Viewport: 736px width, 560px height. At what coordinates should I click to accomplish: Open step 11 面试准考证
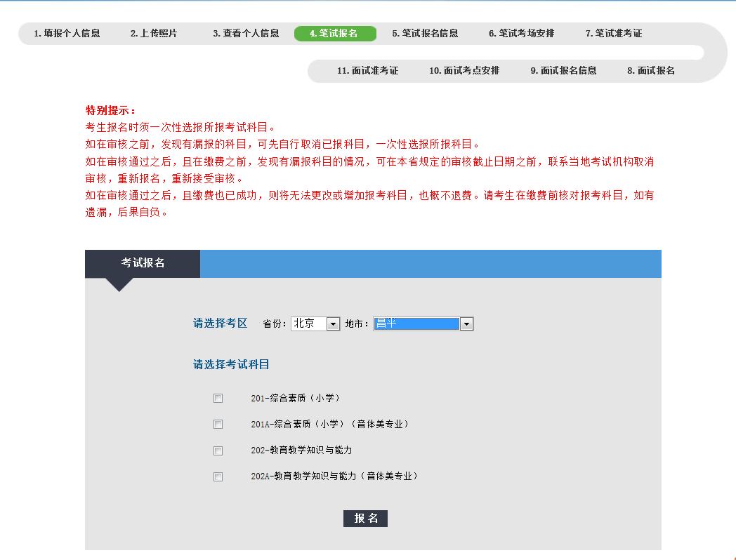[367, 70]
